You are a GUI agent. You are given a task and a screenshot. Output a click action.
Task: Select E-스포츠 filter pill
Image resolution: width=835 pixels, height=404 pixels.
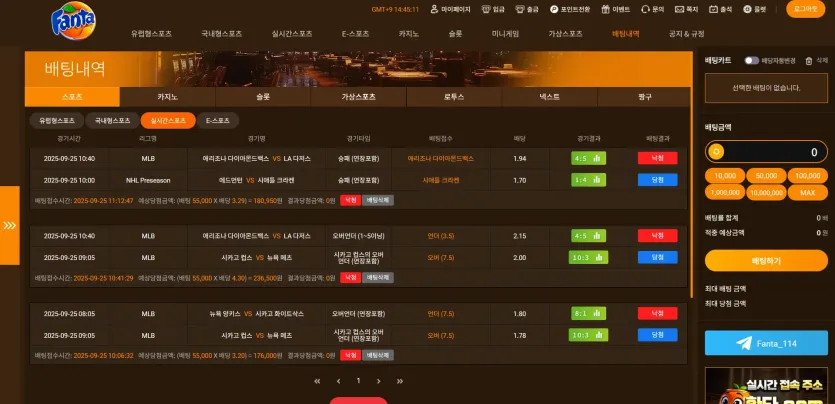pyautogui.click(x=217, y=120)
